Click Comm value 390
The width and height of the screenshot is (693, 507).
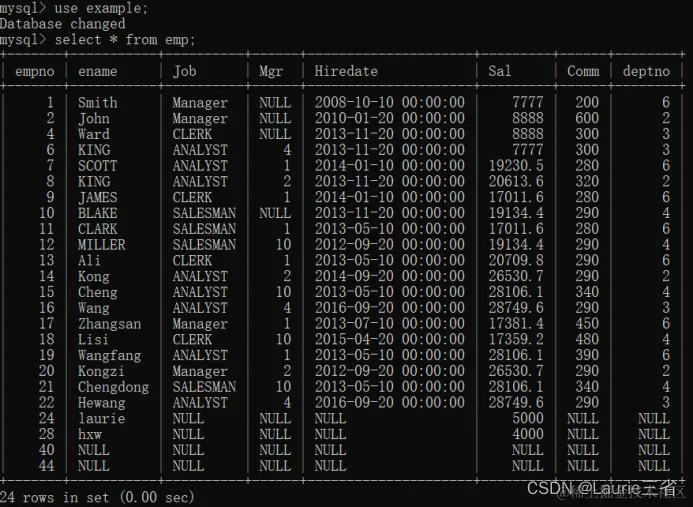click(587, 355)
